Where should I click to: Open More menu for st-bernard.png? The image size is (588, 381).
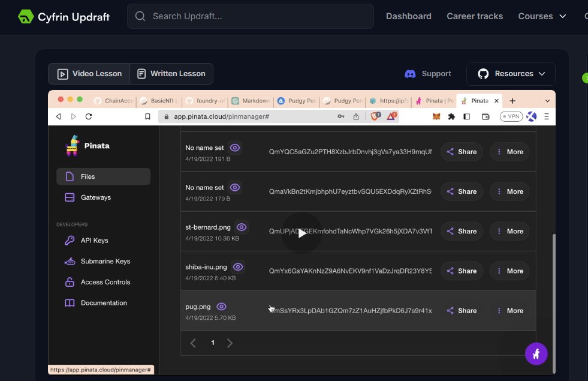[x=509, y=231]
